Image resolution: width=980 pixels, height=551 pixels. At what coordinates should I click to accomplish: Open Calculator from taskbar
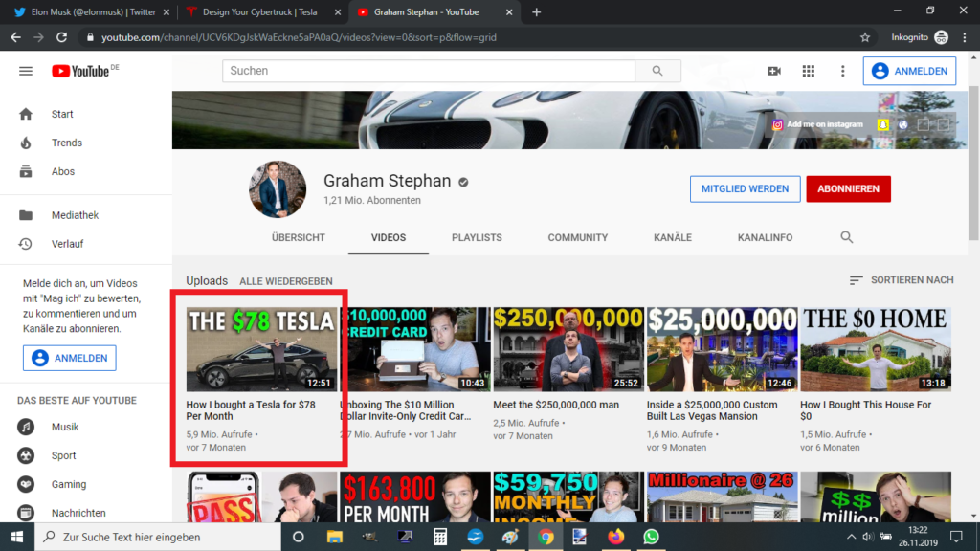coord(440,537)
